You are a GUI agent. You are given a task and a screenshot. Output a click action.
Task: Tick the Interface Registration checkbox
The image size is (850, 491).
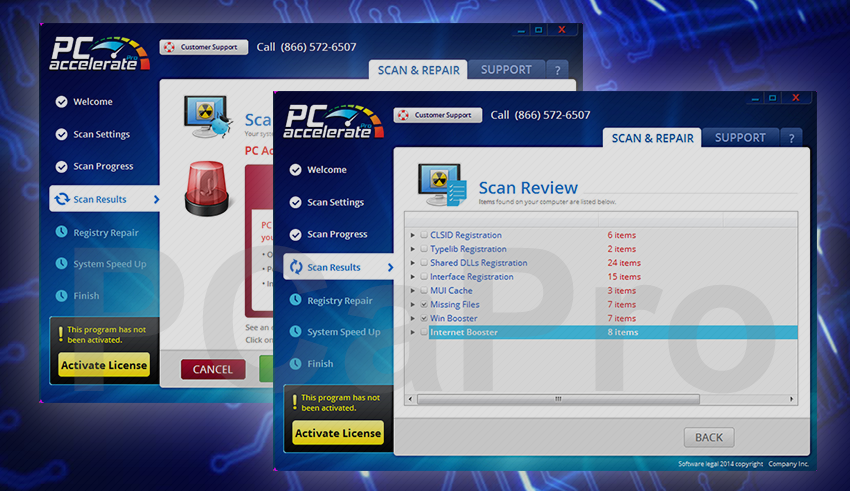[424, 276]
